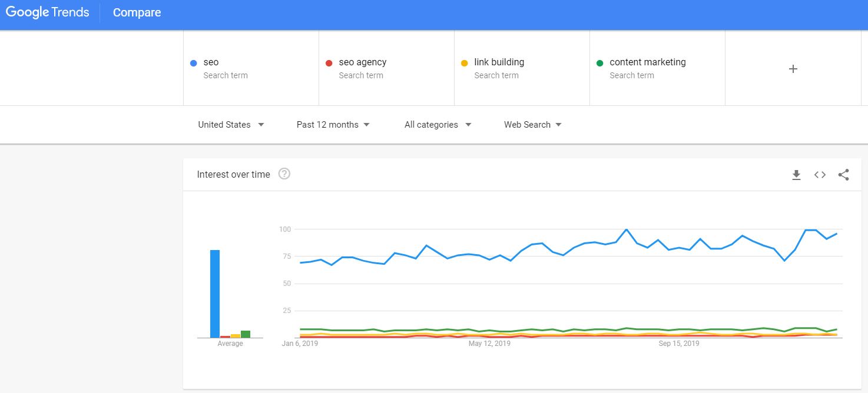Click the green dot beside content marketing

coord(599,63)
